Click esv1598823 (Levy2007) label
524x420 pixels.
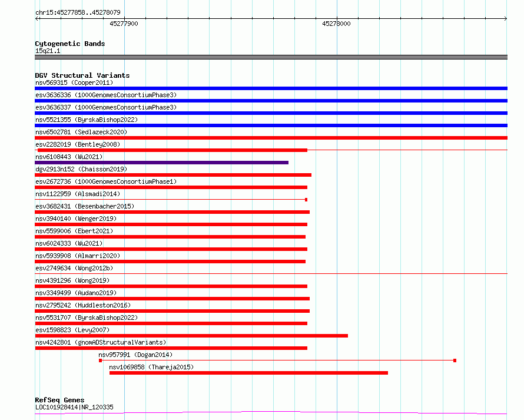tap(72, 330)
